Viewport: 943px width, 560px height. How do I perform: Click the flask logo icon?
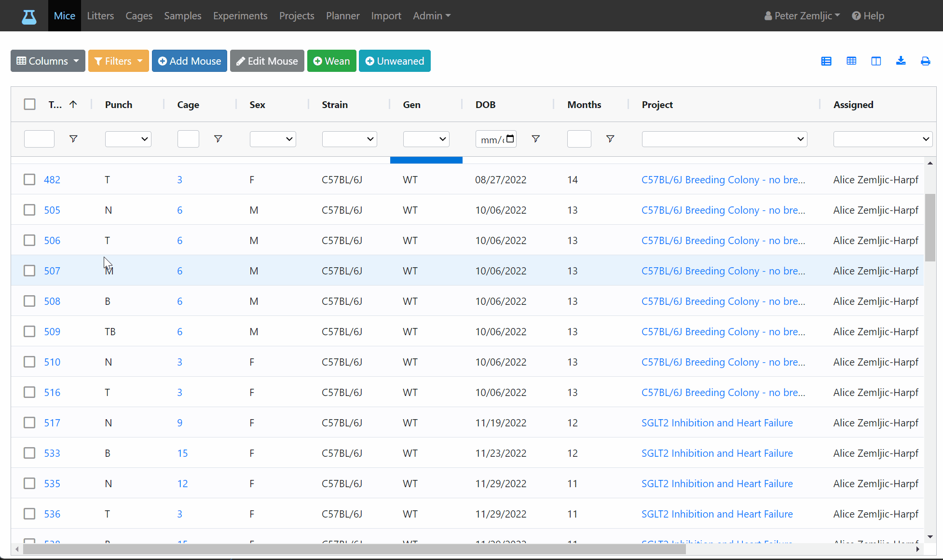[x=29, y=16]
